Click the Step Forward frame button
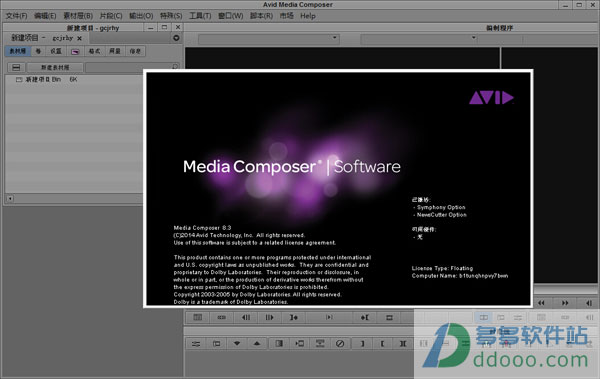The height and width of the screenshot is (379, 600). pyautogui.click(x=269, y=317)
